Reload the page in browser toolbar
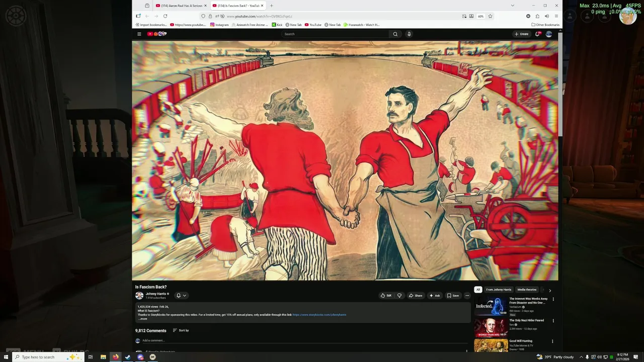This screenshot has width=644, height=362. click(x=165, y=16)
